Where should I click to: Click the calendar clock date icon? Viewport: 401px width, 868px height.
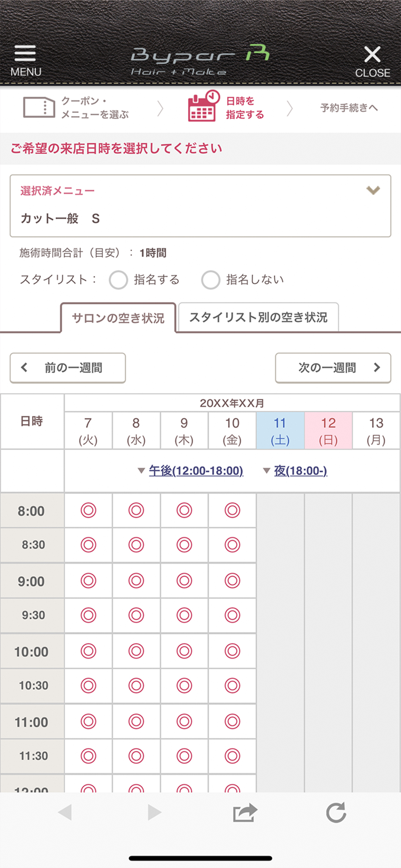pyautogui.click(x=203, y=107)
